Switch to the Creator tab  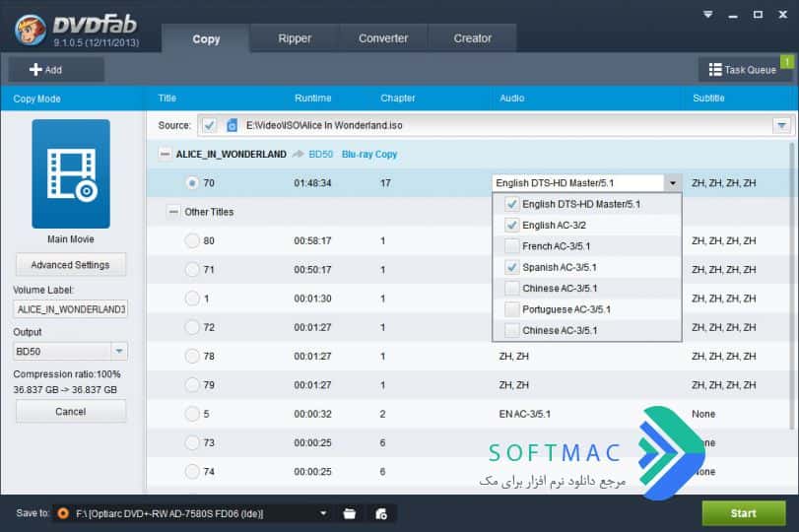coord(472,38)
